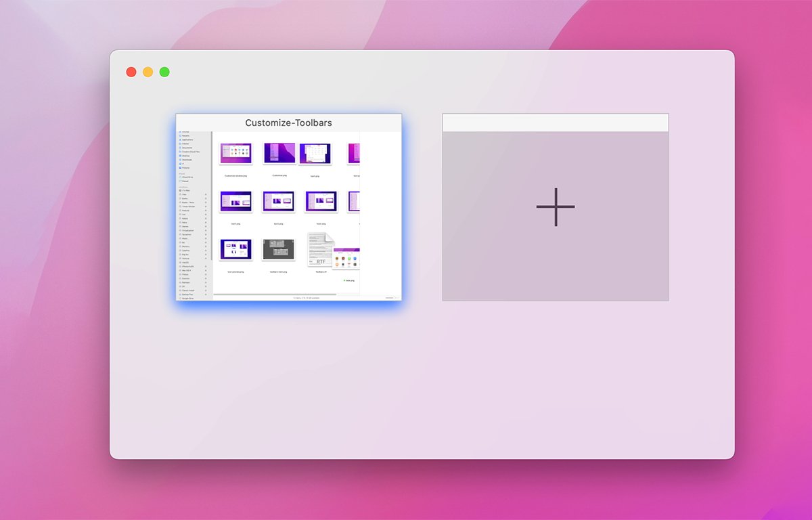Select the Customize-window.png file thumbnail
The image size is (812, 520).
pos(235,154)
